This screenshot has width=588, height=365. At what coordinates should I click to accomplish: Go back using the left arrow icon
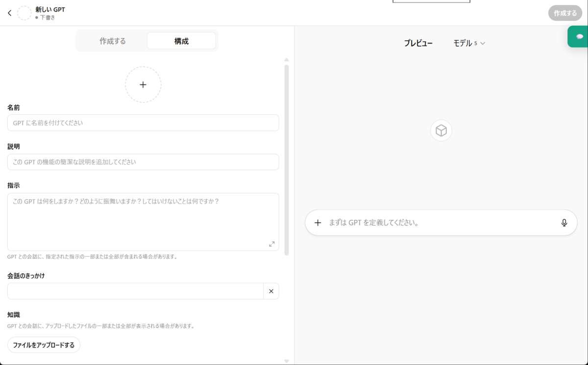[x=9, y=13]
